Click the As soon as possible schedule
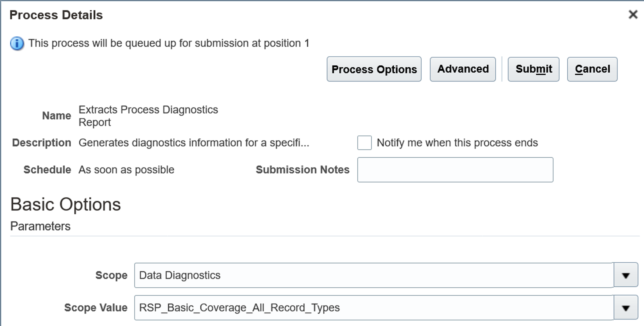The width and height of the screenshot is (644, 326). 126,170
